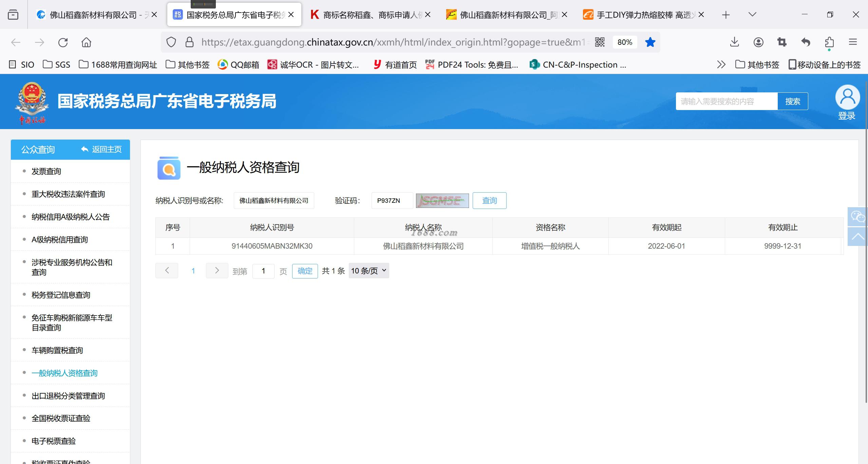Open the list all tabs dropdown arrow
868x464 pixels.
click(x=752, y=15)
